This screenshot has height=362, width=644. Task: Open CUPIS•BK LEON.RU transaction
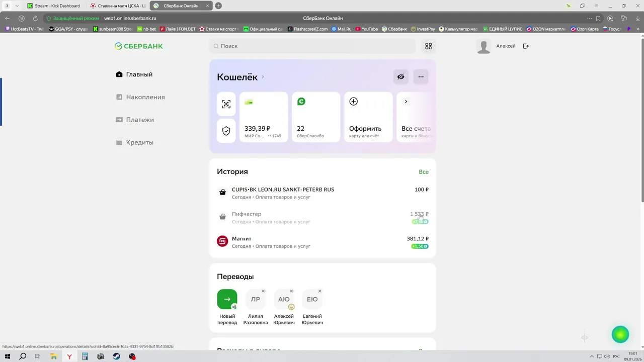click(x=323, y=193)
